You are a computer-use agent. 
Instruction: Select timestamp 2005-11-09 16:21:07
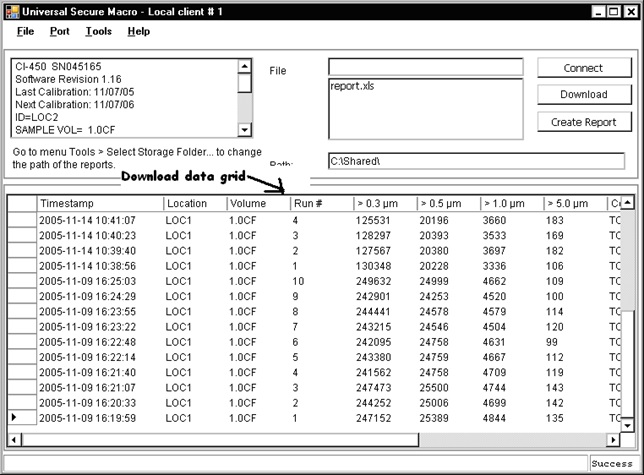(87, 388)
